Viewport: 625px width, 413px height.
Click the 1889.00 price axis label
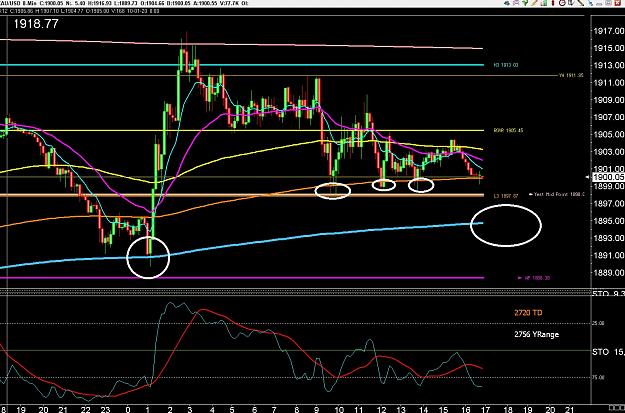609,273
